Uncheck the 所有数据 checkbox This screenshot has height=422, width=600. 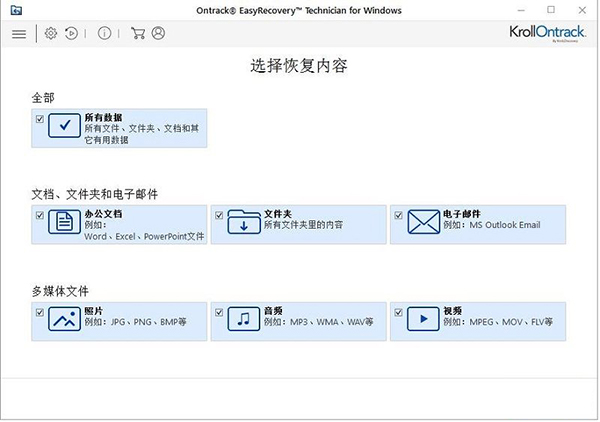40,119
